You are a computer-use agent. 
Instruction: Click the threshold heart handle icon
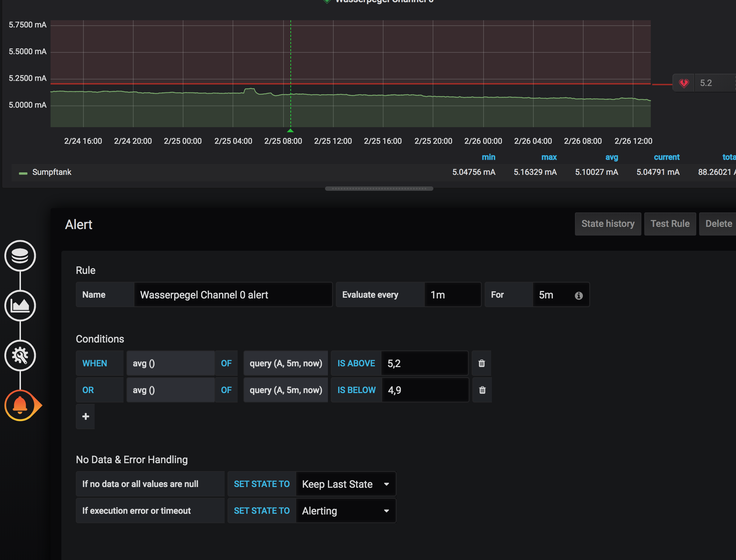[x=684, y=83]
